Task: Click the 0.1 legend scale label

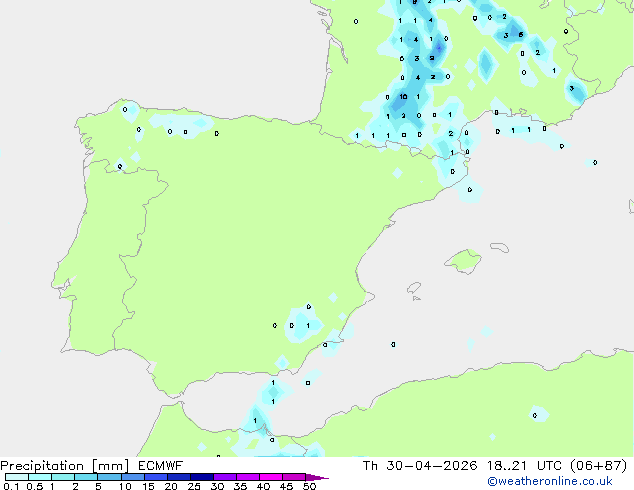Action: click(x=11, y=486)
